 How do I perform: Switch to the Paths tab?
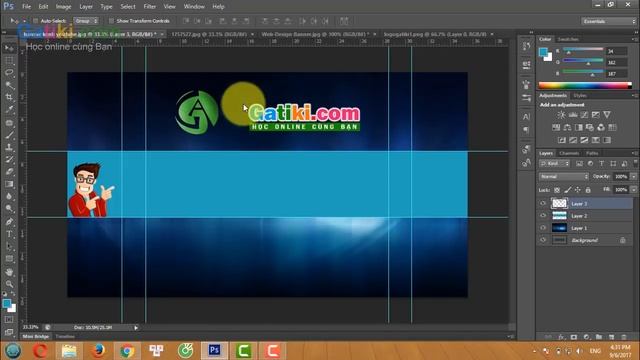pos(592,153)
